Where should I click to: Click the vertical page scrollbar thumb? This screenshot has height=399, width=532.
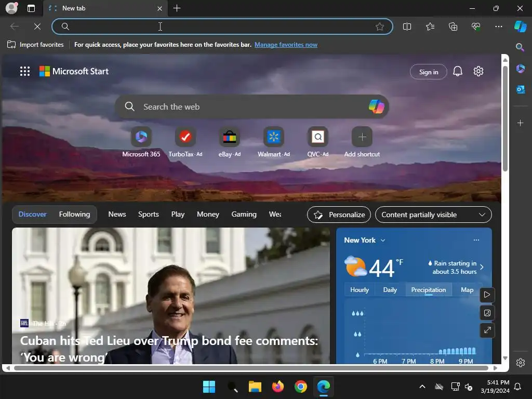(x=505, y=119)
